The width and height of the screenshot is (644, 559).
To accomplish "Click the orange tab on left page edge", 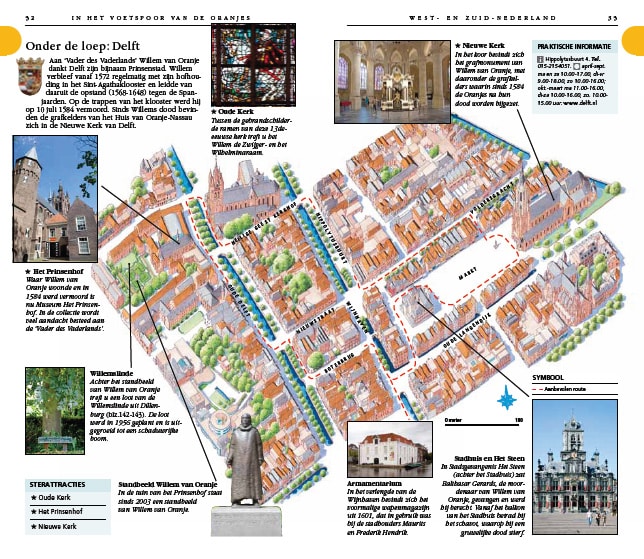I will (8, 41).
